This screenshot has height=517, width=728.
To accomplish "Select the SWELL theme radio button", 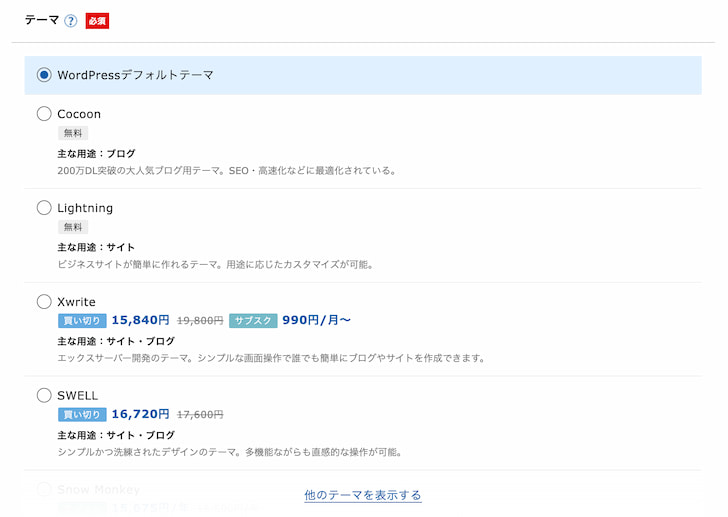I will (44, 395).
